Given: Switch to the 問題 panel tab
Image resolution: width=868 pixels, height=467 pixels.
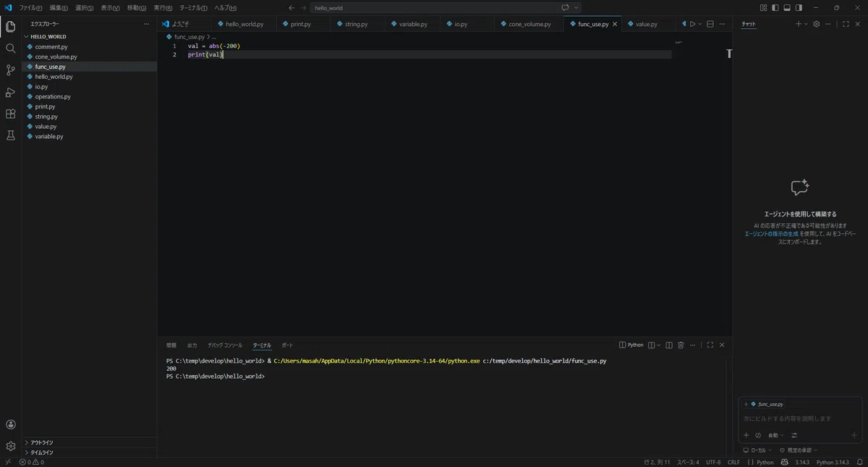Looking at the screenshot, I should click(x=171, y=345).
